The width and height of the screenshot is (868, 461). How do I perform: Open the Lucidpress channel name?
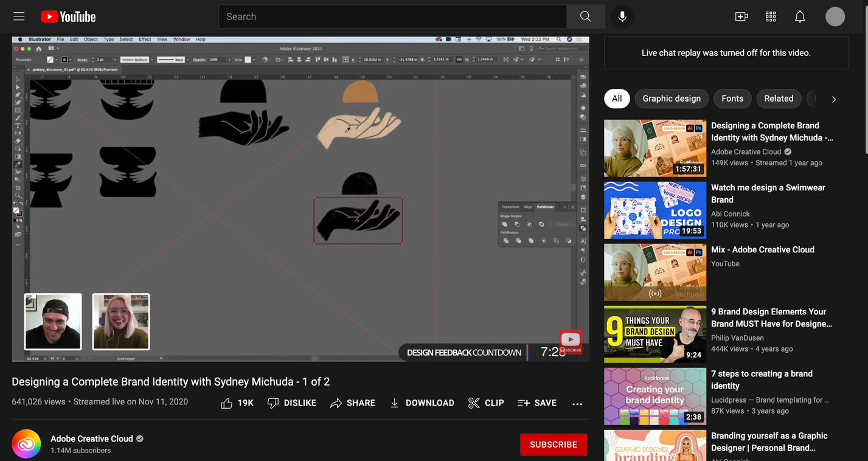770,400
